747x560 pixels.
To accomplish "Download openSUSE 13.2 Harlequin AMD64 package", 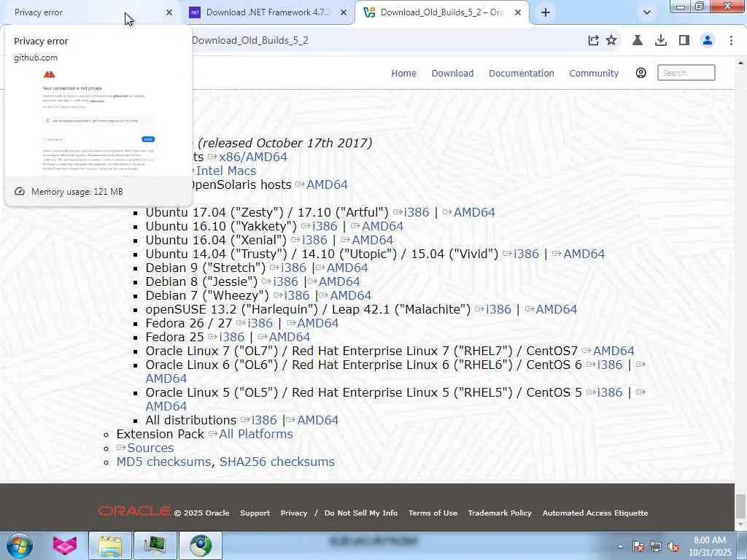I will point(557,309).
